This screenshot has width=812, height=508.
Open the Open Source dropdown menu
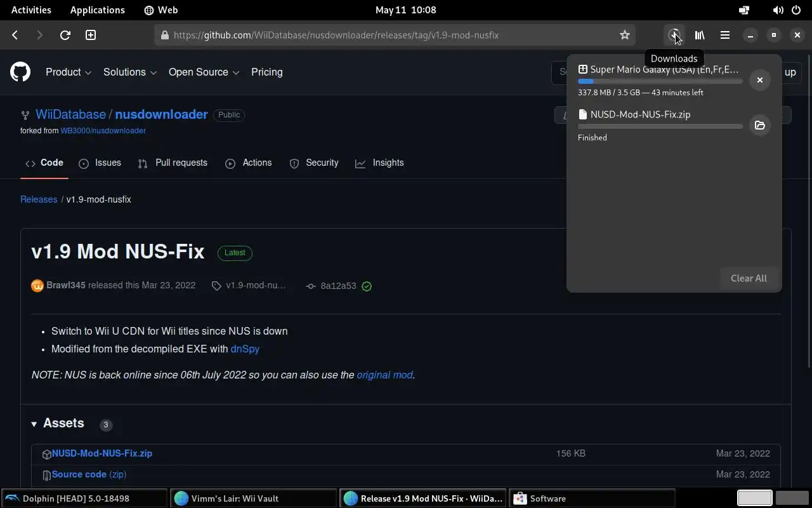(204, 72)
